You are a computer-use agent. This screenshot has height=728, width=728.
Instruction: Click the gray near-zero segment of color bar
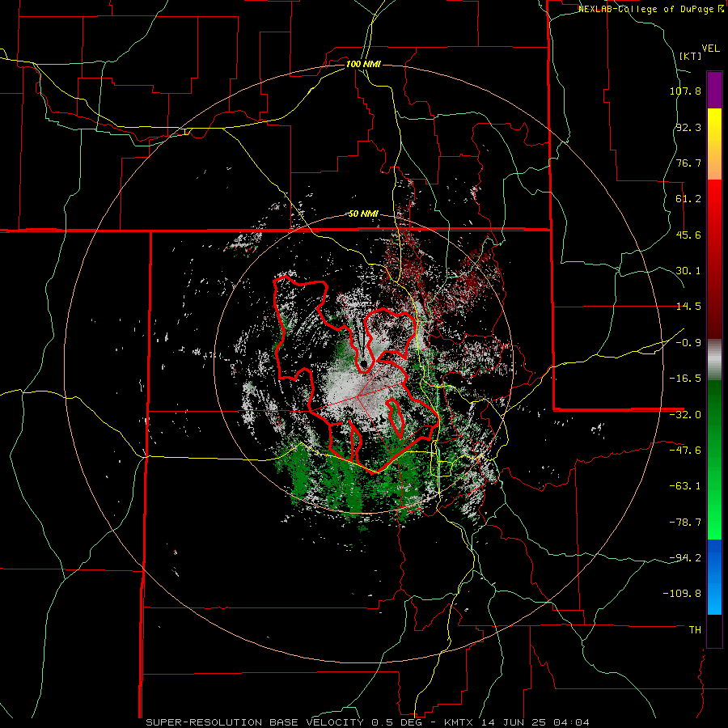[714, 360]
